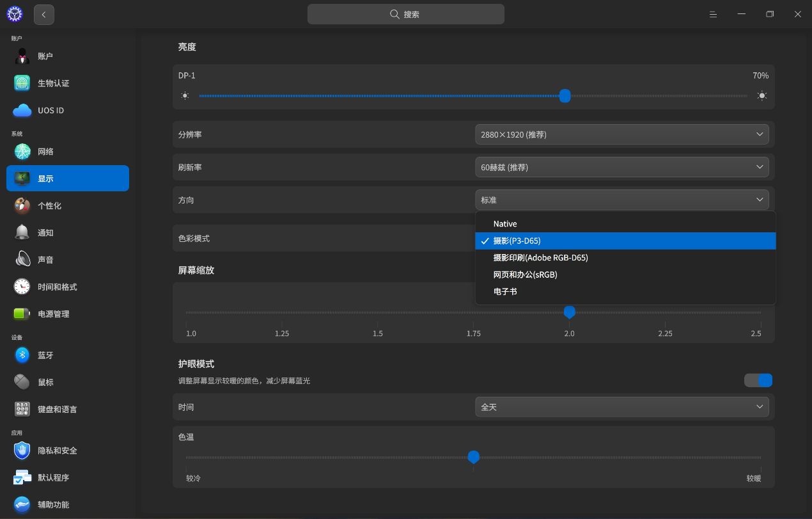Open the resolution 2880×1920 dropdown
The width and height of the screenshot is (812, 519).
(x=621, y=134)
